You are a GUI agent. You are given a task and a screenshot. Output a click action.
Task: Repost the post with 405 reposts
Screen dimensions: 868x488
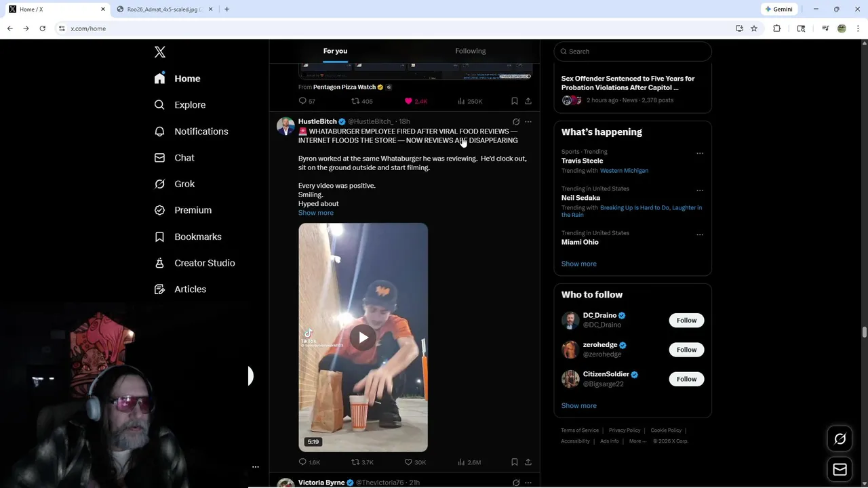click(362, 101)
